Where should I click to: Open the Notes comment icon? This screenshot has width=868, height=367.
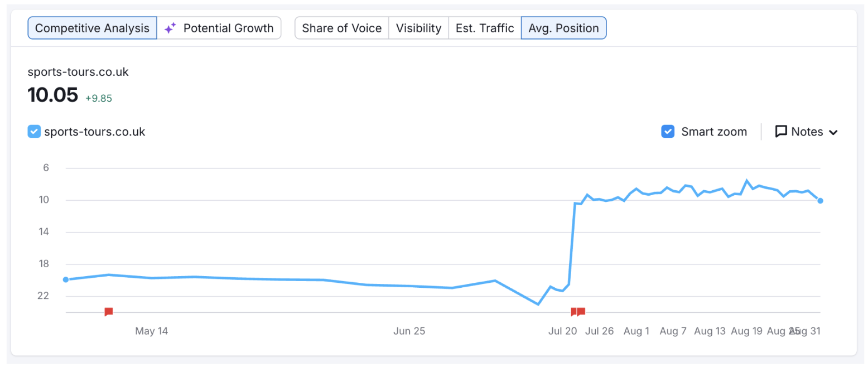click(780, 132)
